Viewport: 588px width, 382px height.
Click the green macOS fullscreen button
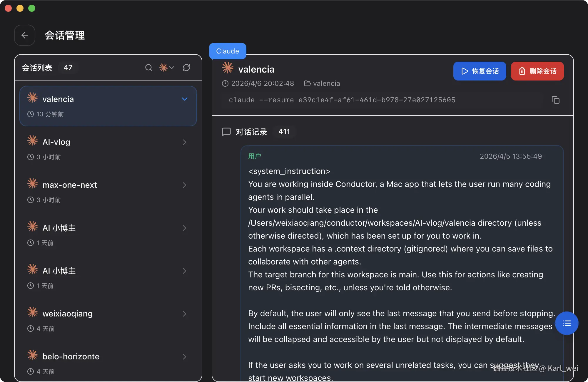tap(32, 8)
